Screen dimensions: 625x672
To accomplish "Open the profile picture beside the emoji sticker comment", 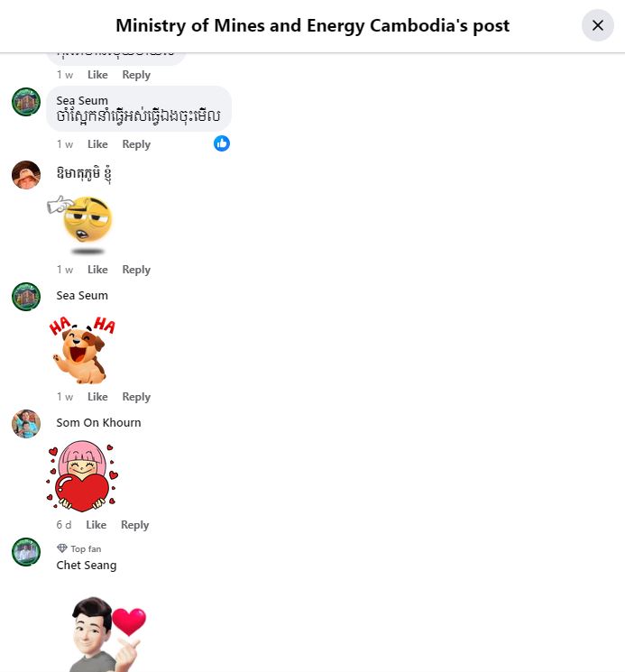I will click(26, 175).
